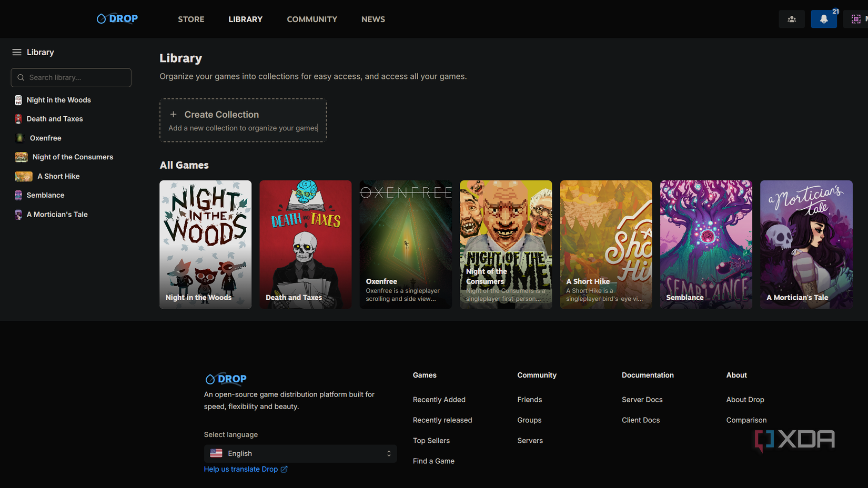Open the Death and Taxes game thumbnail
This screenshot has width=868, height=488.
(305, 245)
